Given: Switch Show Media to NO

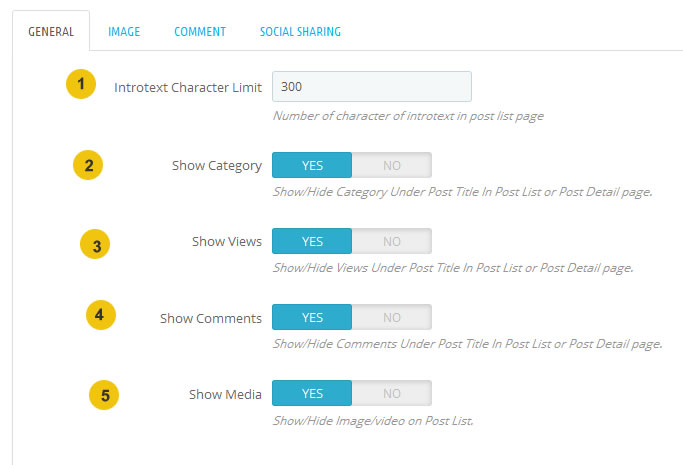Looking at the screenshot, I should click(392, 393).
